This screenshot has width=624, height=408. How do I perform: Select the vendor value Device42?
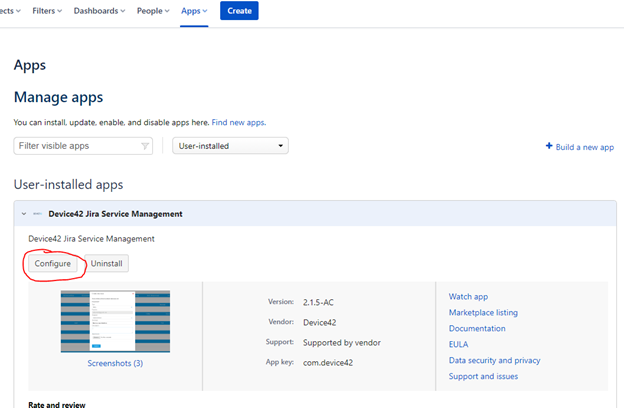pos(319,322)
